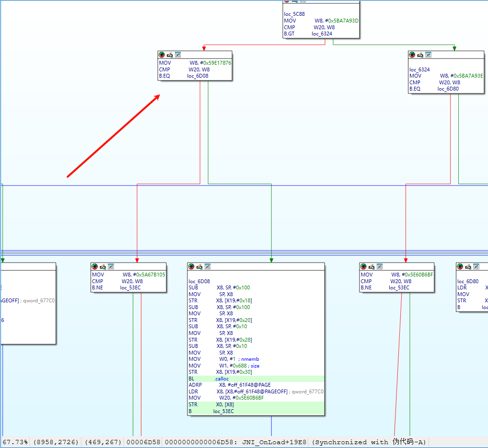Click the B.EQ loc_6D08 branch line
The width and height of the screenshot is (488, 448).
[x=184, y=76]
